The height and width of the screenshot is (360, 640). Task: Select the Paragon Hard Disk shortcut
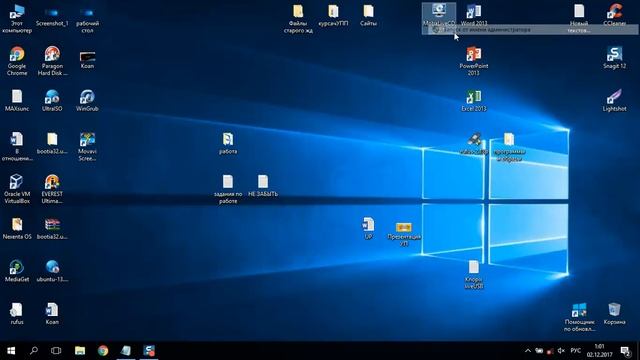[52, 61]
